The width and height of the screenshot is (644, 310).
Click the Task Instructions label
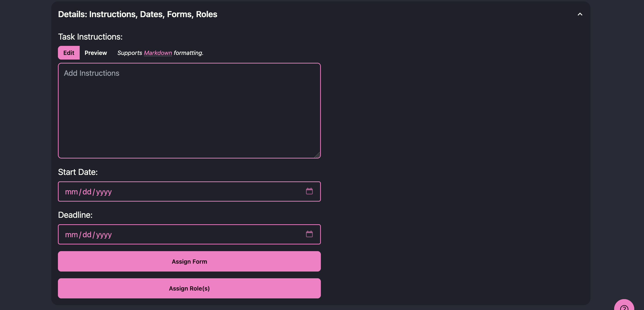coord(90,37)
